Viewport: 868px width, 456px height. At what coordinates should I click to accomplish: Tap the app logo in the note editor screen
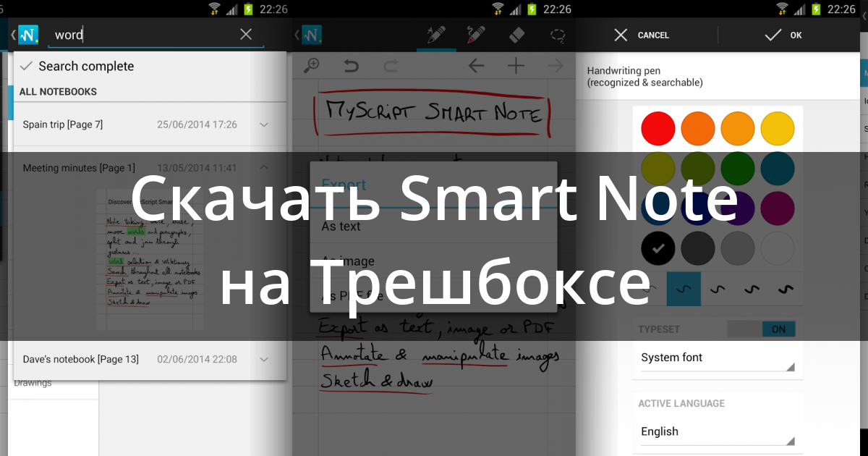(x=312, y=35)
